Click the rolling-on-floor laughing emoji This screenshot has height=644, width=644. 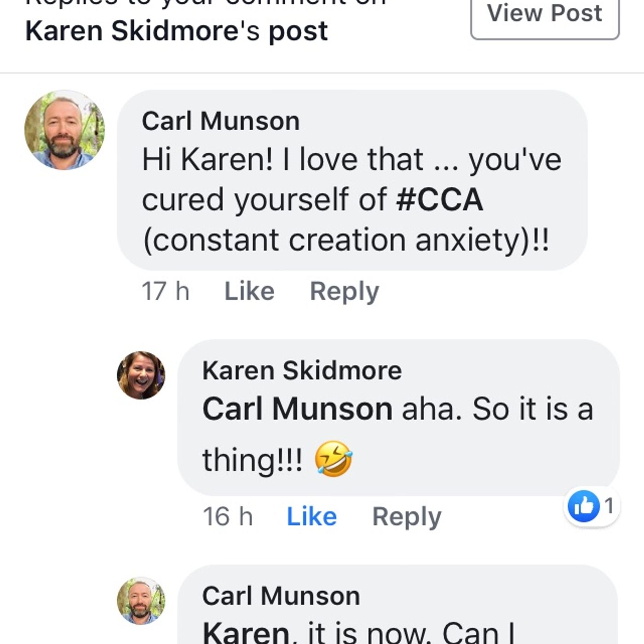[333, 459]
